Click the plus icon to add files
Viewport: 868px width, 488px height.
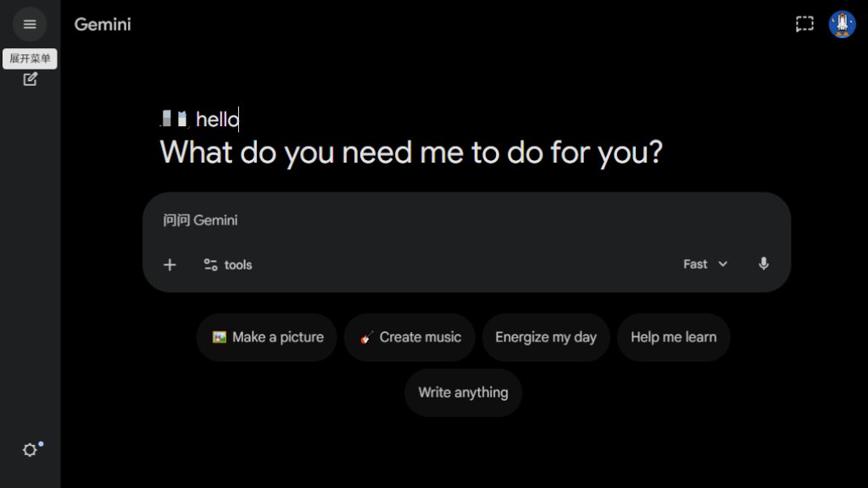pyautogui.click(x=170, y=264)
